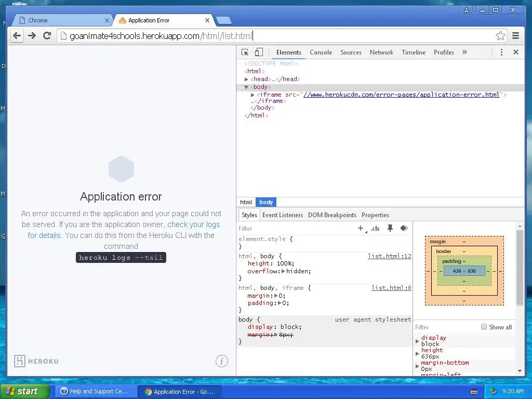Expand the head element node
532x399 pixels.
click(246, 79)
